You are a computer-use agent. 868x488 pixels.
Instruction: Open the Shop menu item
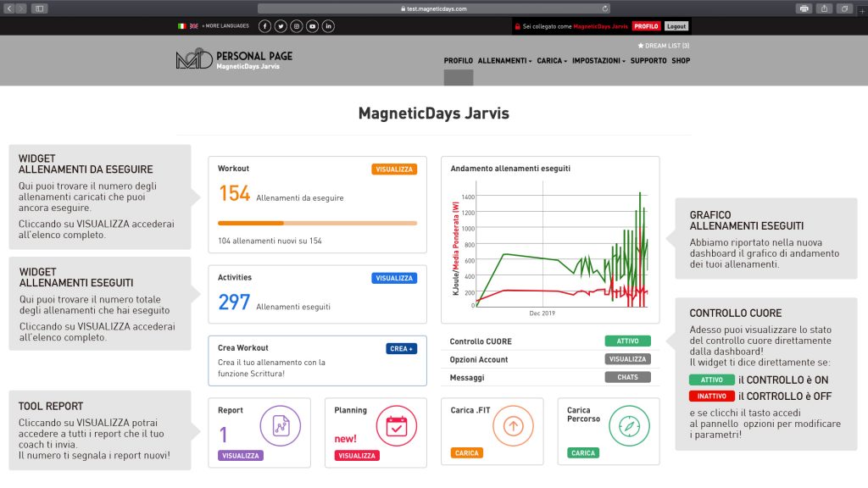tap(681, 61)
